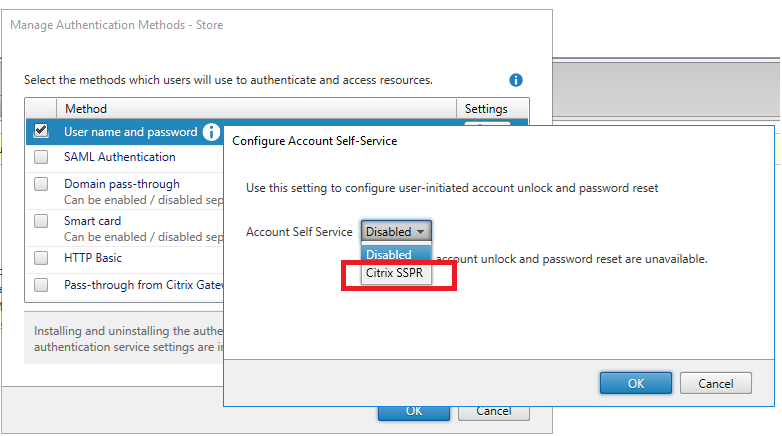Select the Smart card method row
Viewport: 782px width, 436px height.
coord(93,220)
